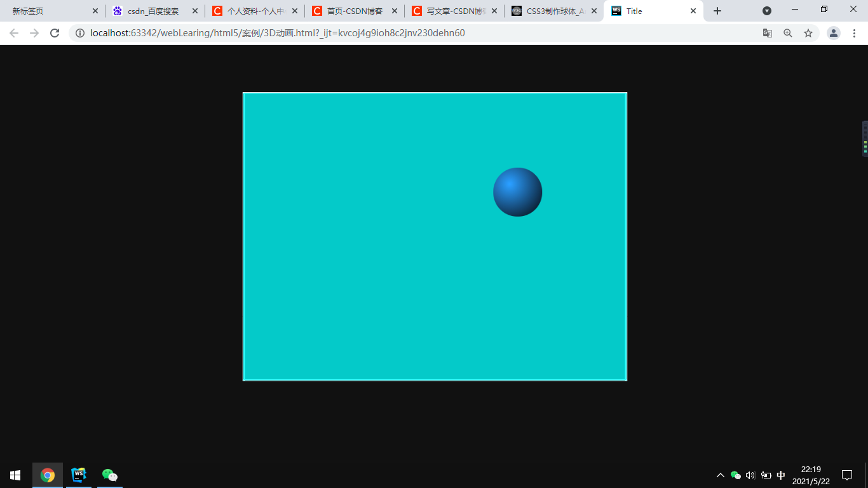Image resolution: width=868 pixels, height=488 pixels.
Task: Open a new browser tab with plus button
Action: 717,11
